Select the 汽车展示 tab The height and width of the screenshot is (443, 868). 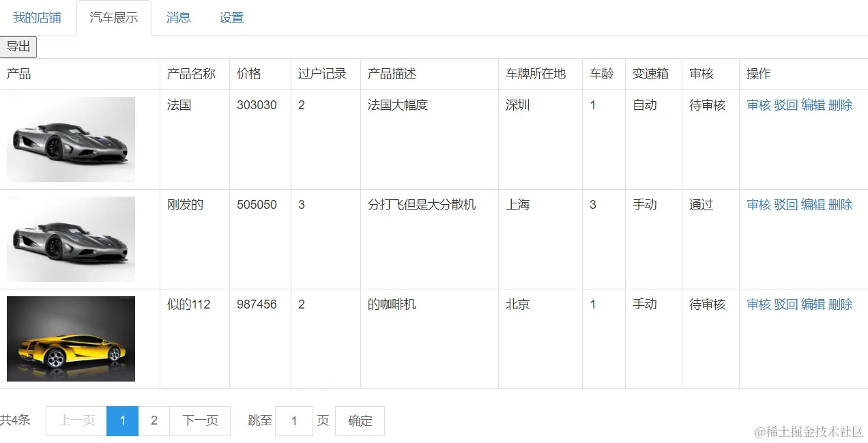tap(114, 17)
